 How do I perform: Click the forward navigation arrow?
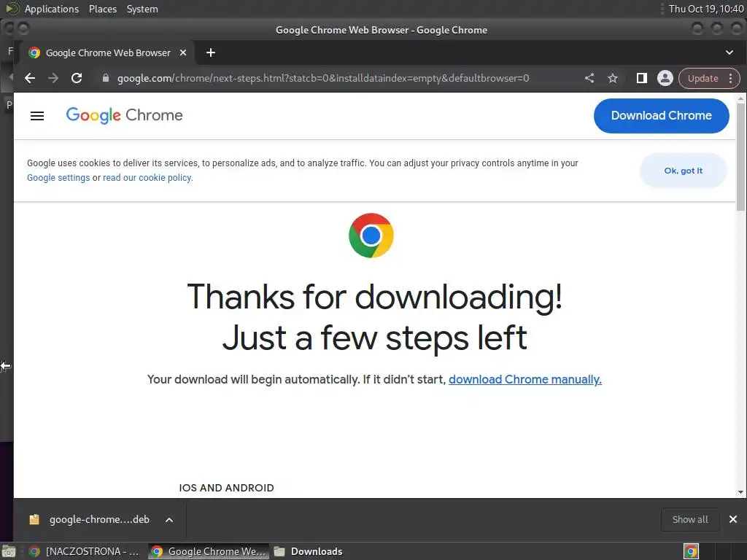click(53, 78)
